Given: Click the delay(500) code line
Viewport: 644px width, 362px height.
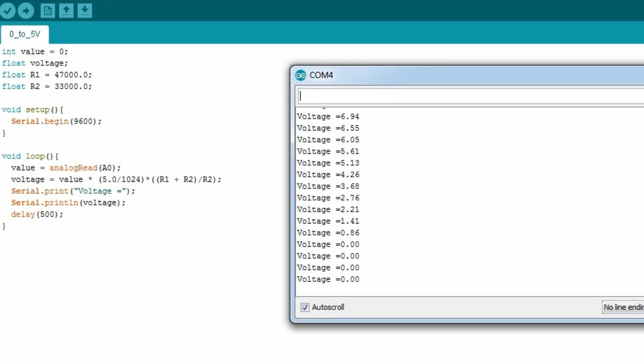Looking at the screenshot, I should coord(37,215).
